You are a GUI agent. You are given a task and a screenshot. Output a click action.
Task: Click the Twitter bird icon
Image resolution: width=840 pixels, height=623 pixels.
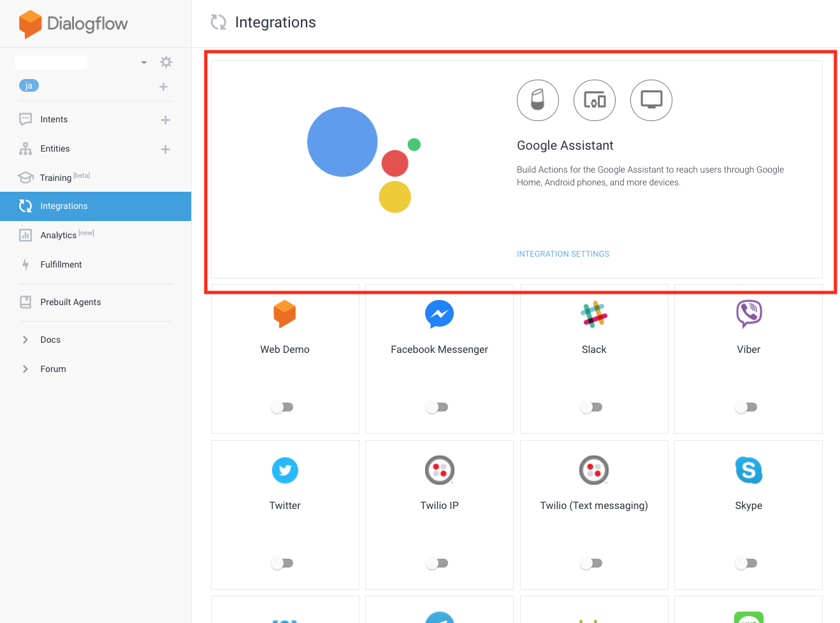coord(285,470)
